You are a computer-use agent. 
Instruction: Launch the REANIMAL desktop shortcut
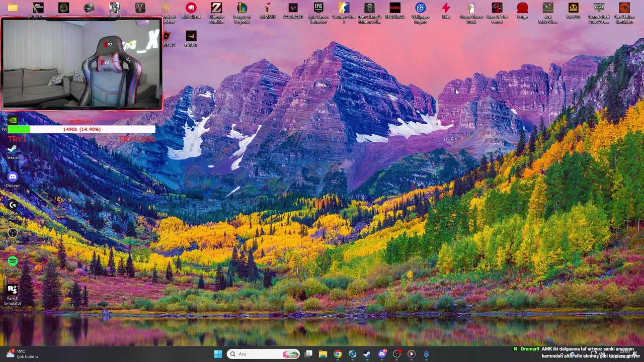coord(395,11)
